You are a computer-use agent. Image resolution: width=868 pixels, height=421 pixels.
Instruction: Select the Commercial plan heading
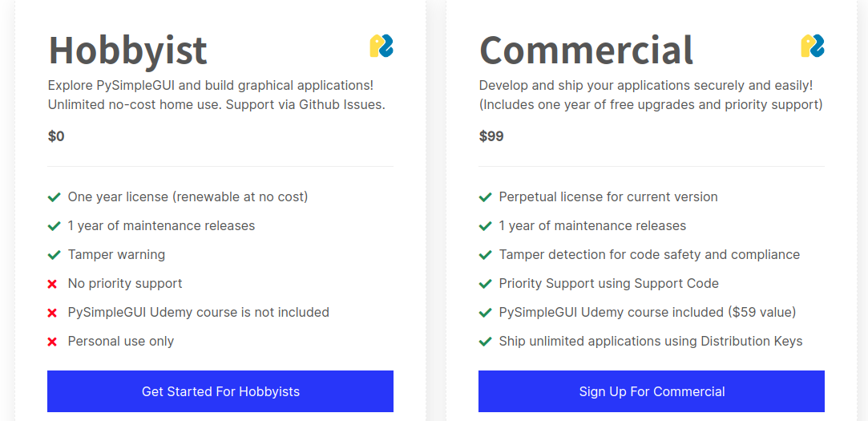[586, 49]
